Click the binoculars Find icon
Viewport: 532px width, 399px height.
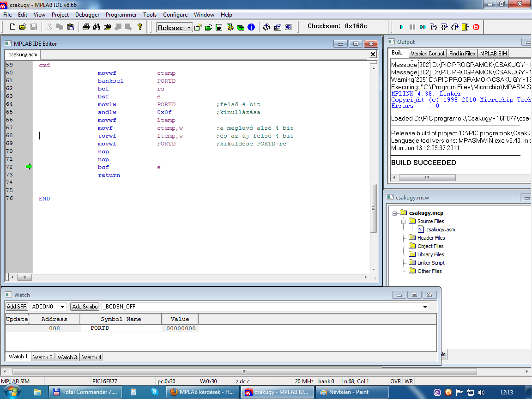[x=97, y=27]
